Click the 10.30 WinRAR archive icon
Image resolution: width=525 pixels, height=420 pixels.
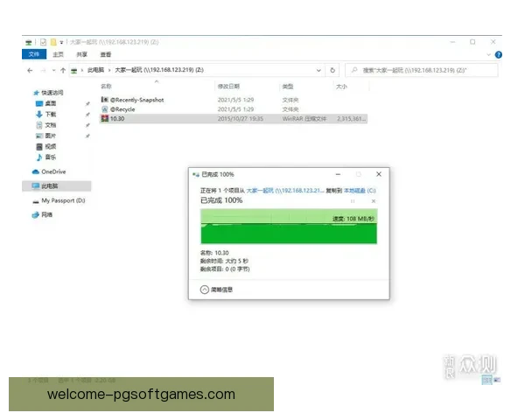click(105, 119)
